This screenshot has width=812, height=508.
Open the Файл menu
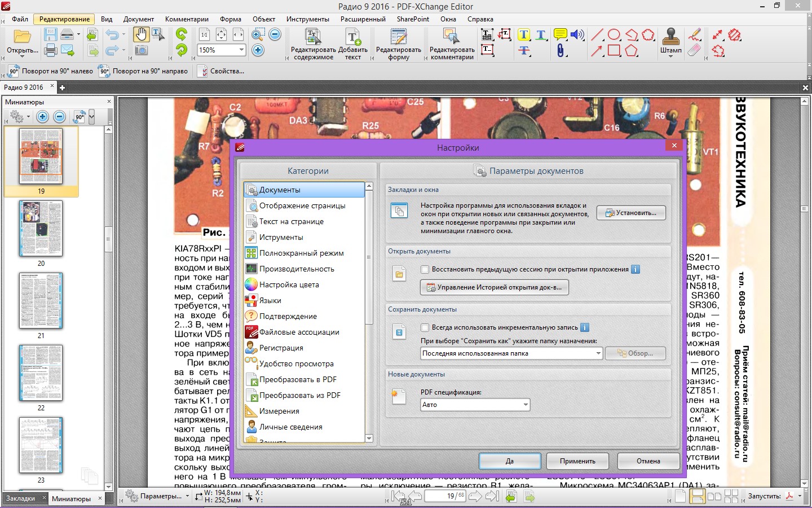[20, 19]
